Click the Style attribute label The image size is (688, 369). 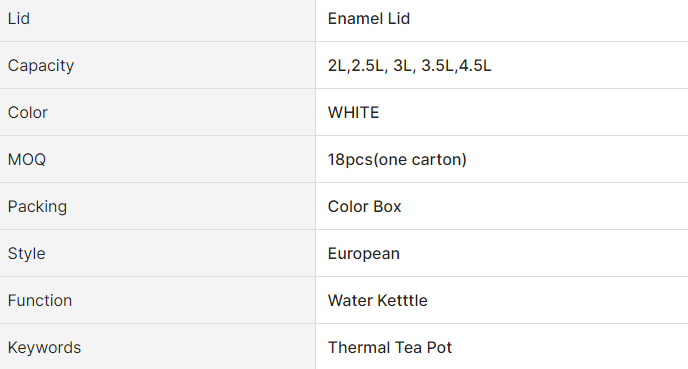pos(26,254)
